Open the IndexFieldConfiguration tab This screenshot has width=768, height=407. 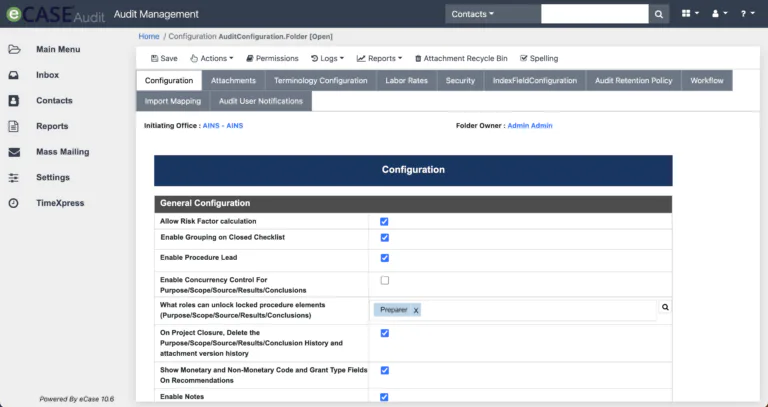[x=535, y=81]
